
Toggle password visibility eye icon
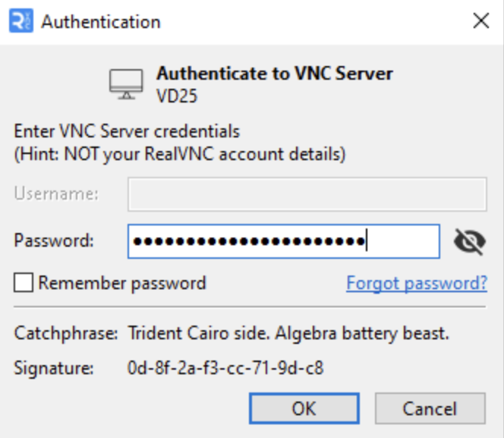pos(470,241)
